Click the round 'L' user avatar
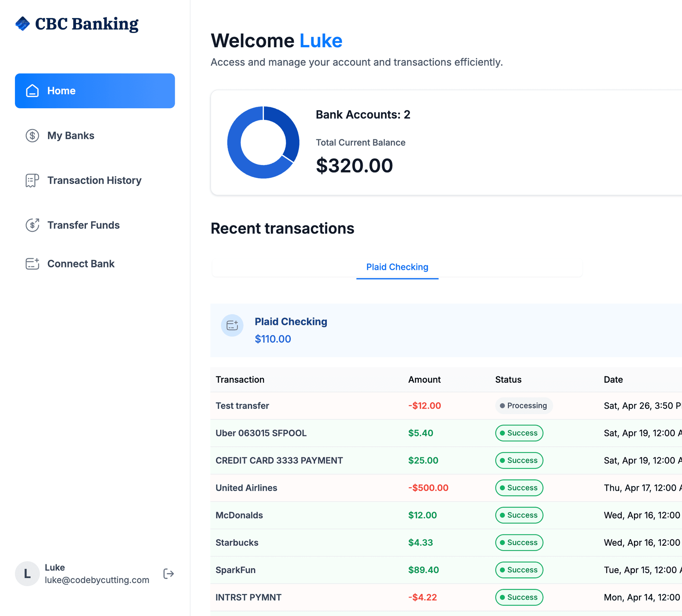Screen dimensions: 682x616 tap(27, 573)
